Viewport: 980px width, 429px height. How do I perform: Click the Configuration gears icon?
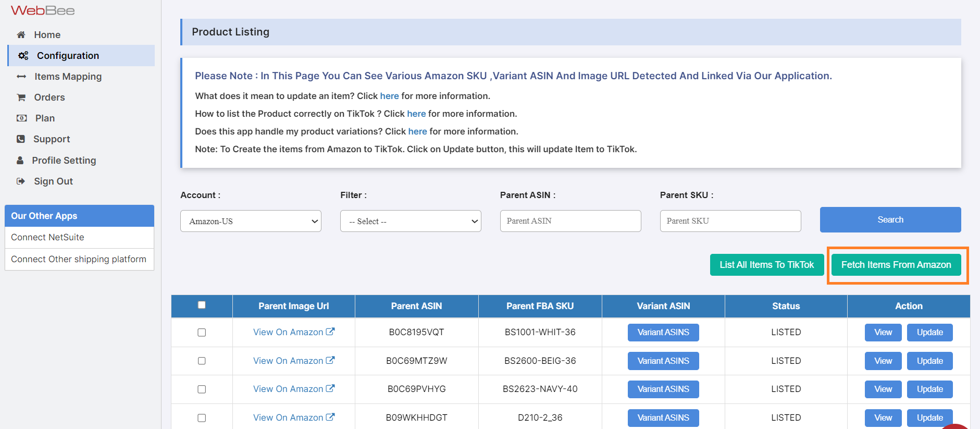(x=23, y=56)
